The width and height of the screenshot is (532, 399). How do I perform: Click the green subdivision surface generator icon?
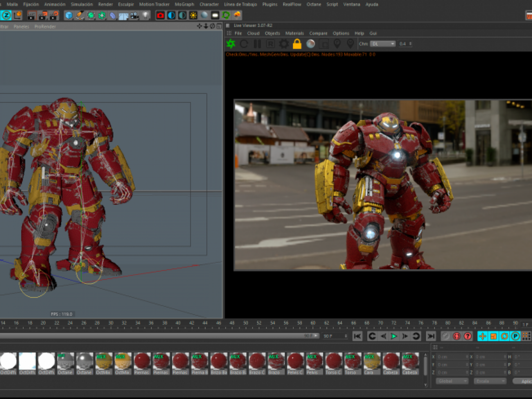tap(91, 15)
